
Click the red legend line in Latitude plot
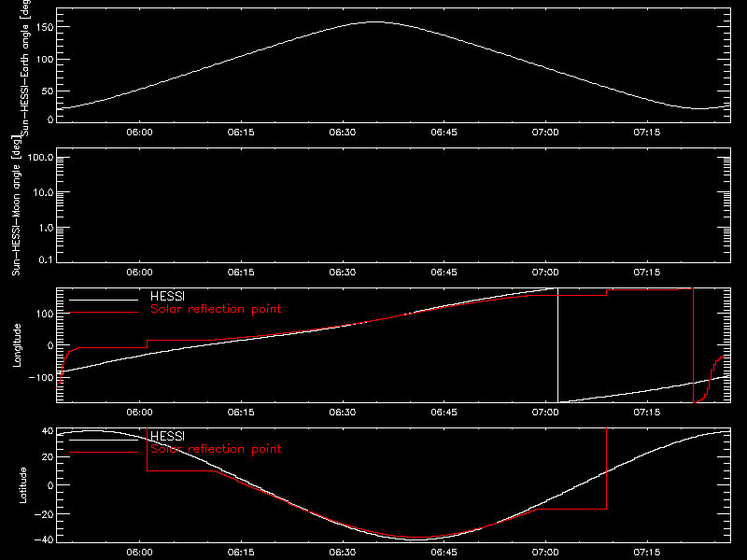[104, 453]
